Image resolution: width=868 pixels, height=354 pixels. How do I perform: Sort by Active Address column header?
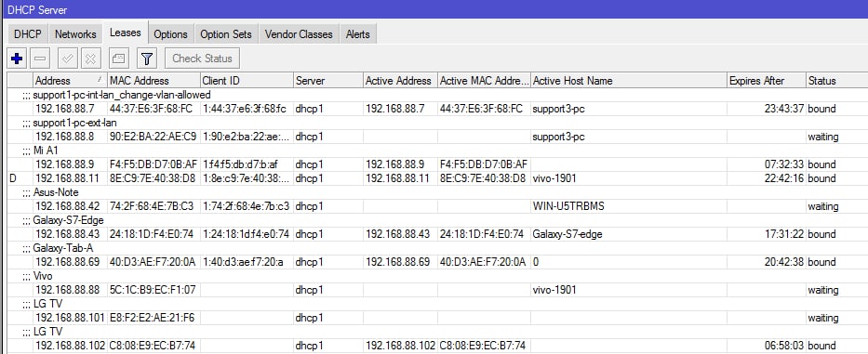pos(400,81)
